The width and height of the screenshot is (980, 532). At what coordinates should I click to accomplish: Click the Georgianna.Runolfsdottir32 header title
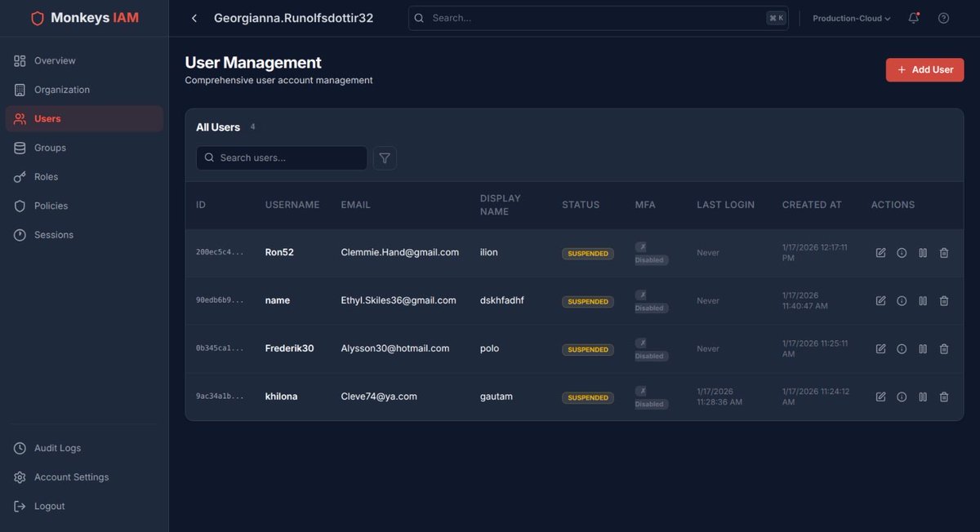pos(294,18)
